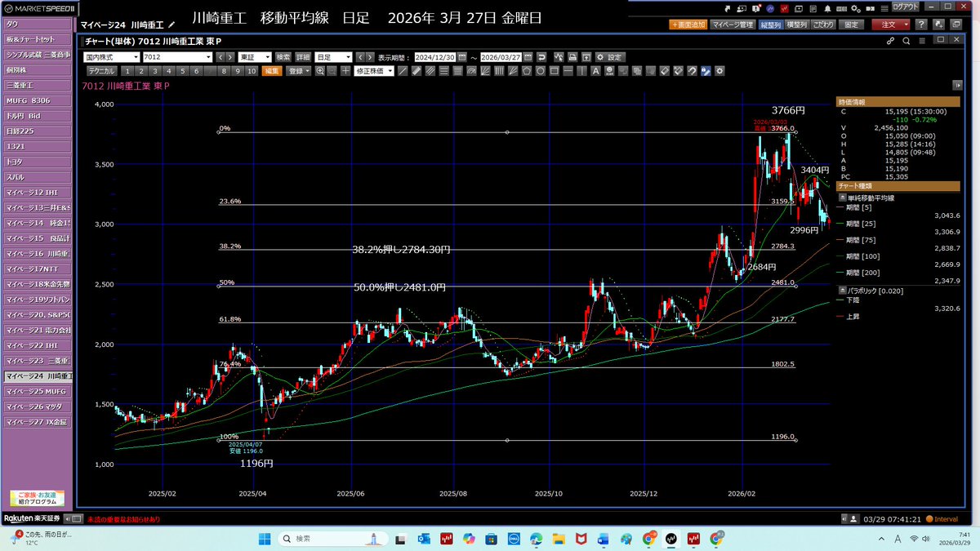Click the zoom-in magnifier icon in chart toolbar
Image resolution: width=980 pixels, height=551 pixels.
320,71
